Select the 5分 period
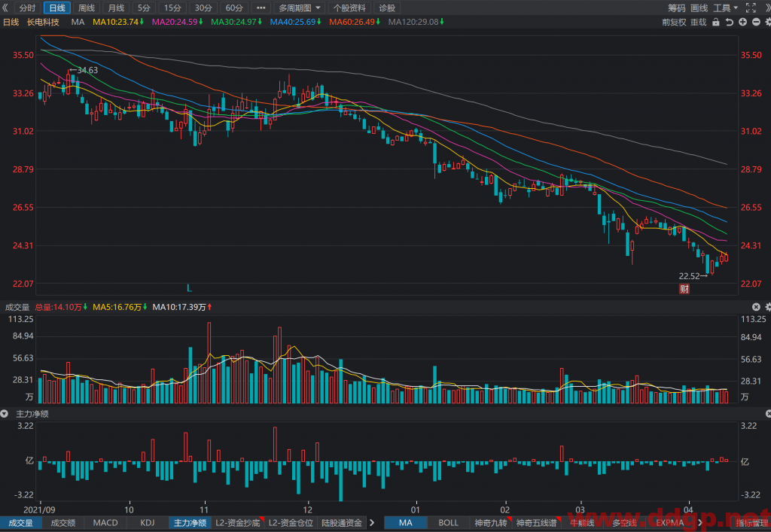771x532 pixels. click(144, 8)
